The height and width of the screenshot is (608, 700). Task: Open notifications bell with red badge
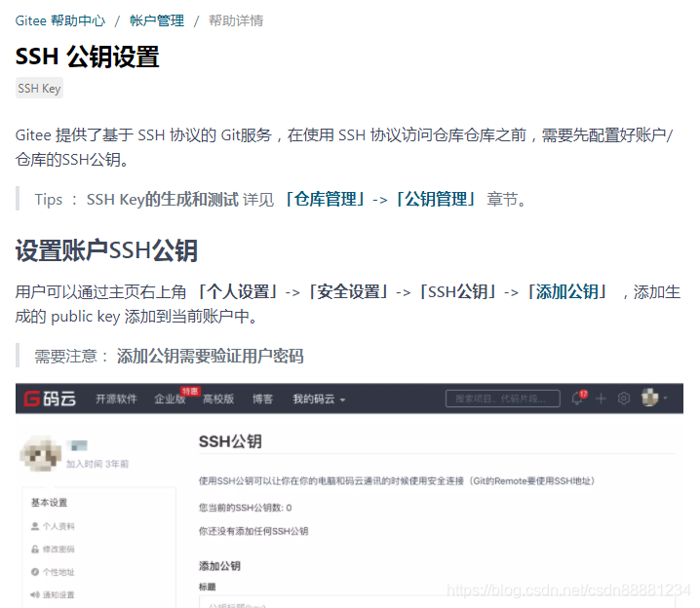[578, 398]
